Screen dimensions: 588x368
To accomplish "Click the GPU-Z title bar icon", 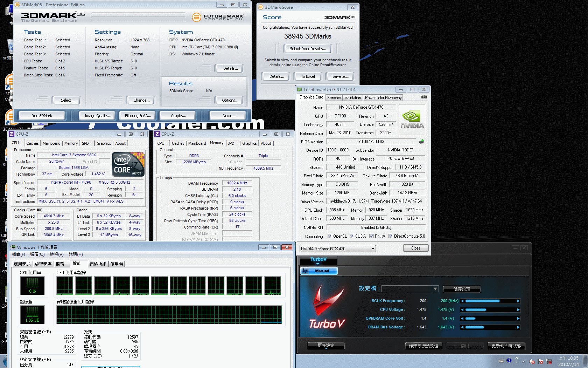I will coord(299,89).
